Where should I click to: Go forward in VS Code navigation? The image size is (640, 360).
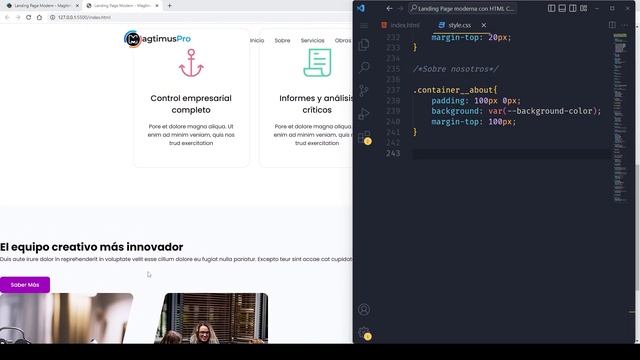point(400,8)
